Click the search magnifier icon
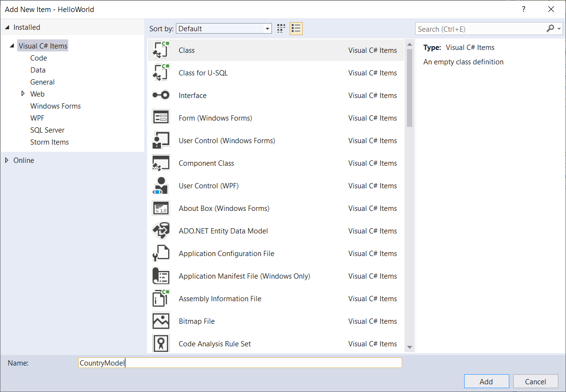The image size is (566, 392). [550, 28]
